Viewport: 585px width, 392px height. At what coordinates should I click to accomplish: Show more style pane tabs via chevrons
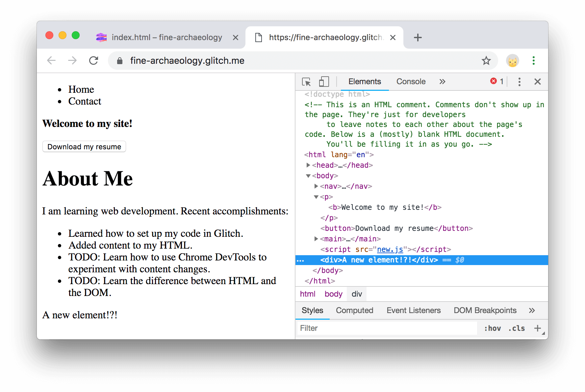(532, 310)
